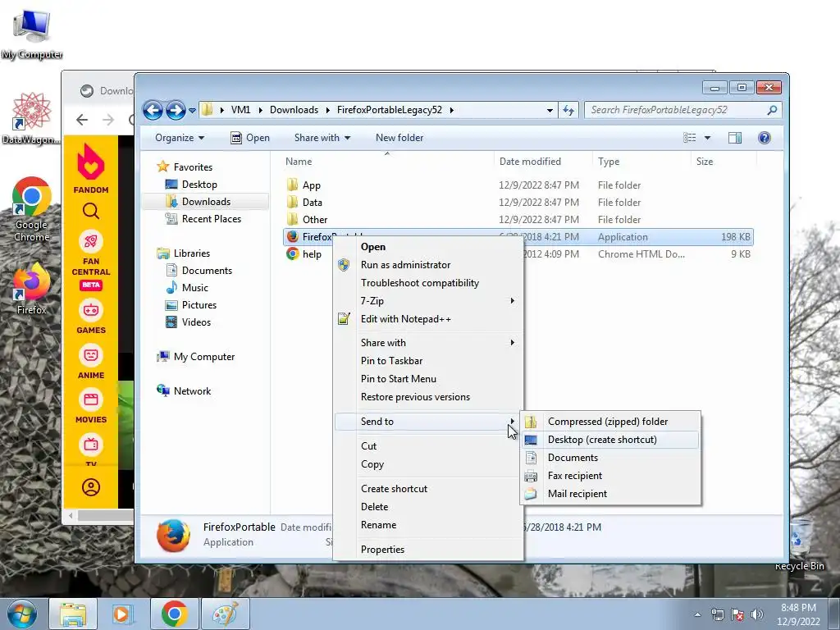Select Recent Places in the navigation pane
Image resolution: width=840 pixels, height=630 pixels.
203,218
